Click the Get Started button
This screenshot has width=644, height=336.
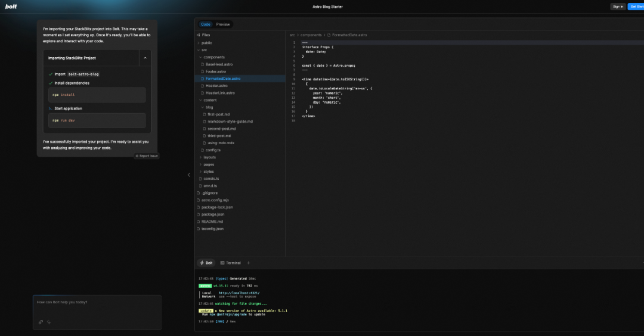(x=637, y=7)
